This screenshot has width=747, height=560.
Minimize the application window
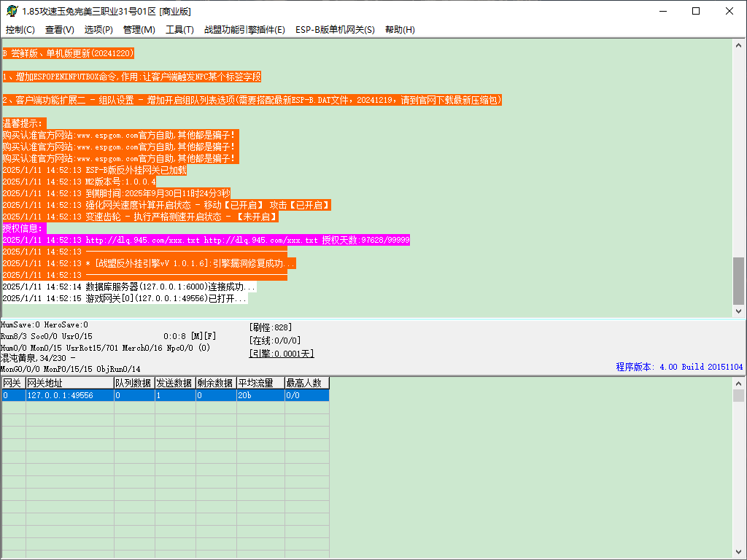click(662, 11)
